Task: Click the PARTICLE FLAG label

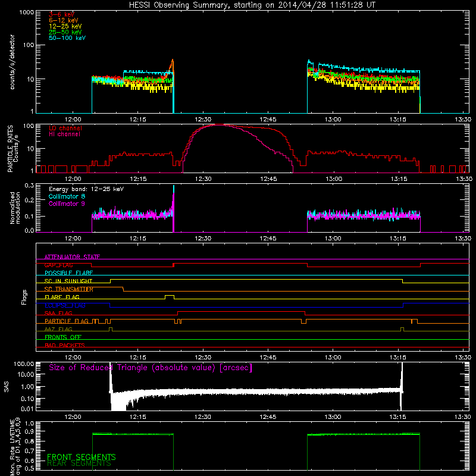Action: coord(67,321)
